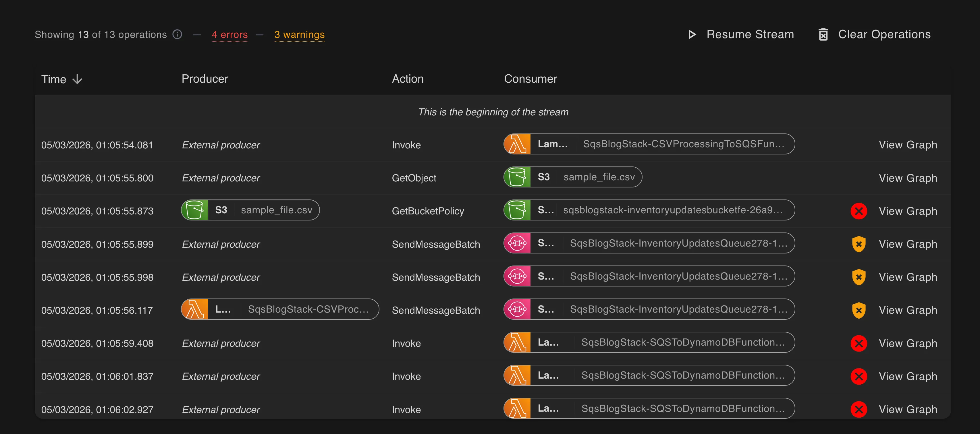Open InventoryUpdatesQueue chip at 01:05:56.117
The width and height of the screenshot is (980, 434).
pyautogui.click(x=649, y=309)
